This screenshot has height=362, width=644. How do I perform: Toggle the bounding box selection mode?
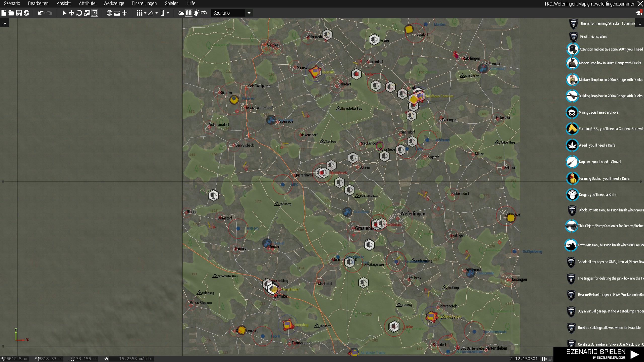pos(94,13)
